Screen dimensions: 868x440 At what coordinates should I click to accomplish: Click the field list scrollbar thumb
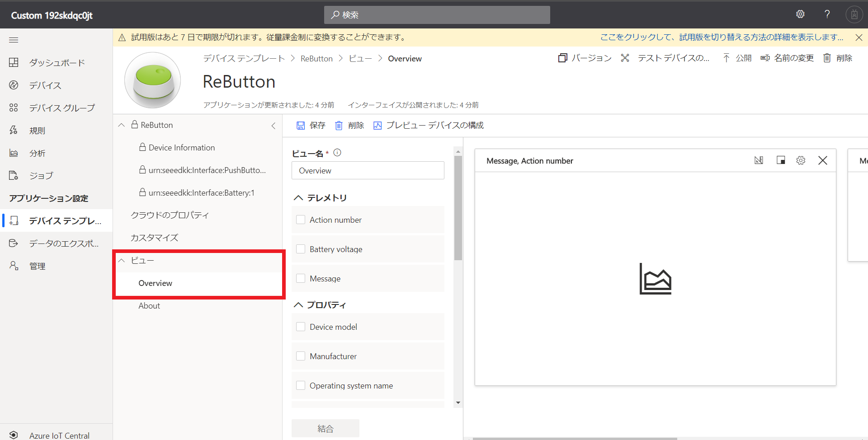click(458, 208)
